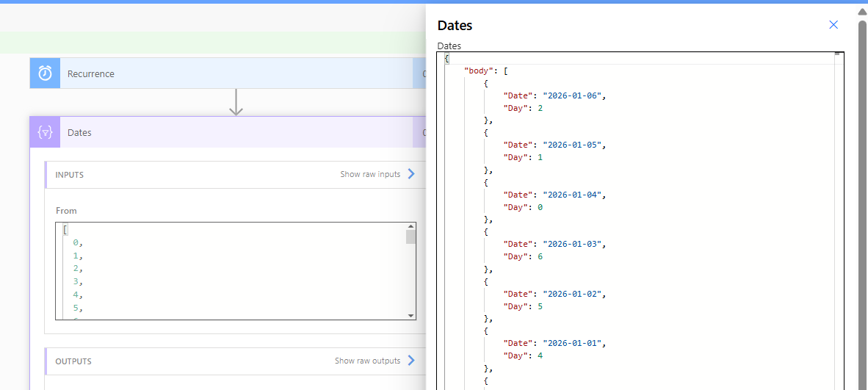
Task: Close the Dates raw output panel
Action: pyautogui.click(x=833, y=25)
